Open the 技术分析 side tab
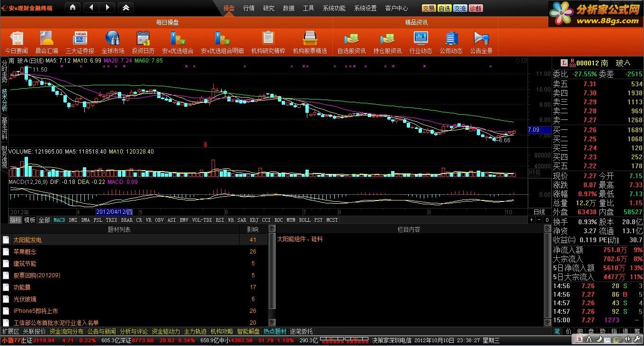Viewport: 644px width, 346px height. coord(4,99)
